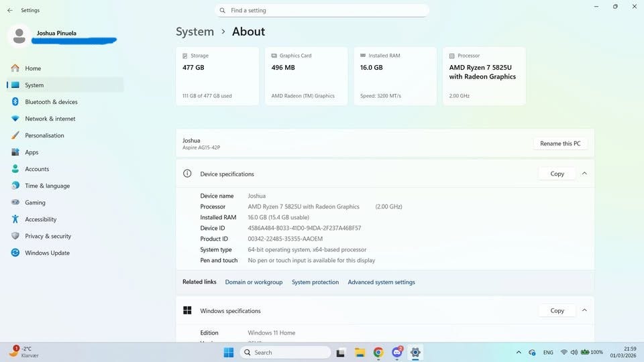Screen dimensions: 644x362
Task: Open Google Chrome from the taskbar
Action: pyautogui.click(x=378, y=353)
